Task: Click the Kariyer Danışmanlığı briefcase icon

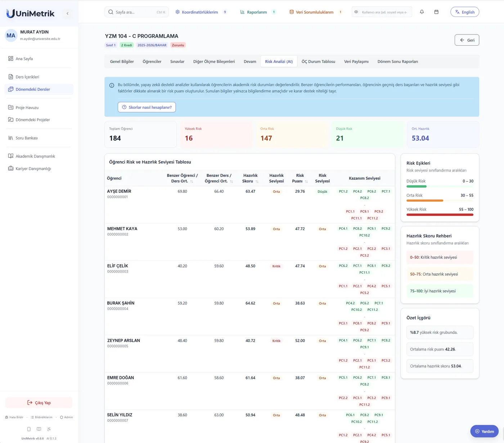Action: pyautogui.click(x=11, y=168)
